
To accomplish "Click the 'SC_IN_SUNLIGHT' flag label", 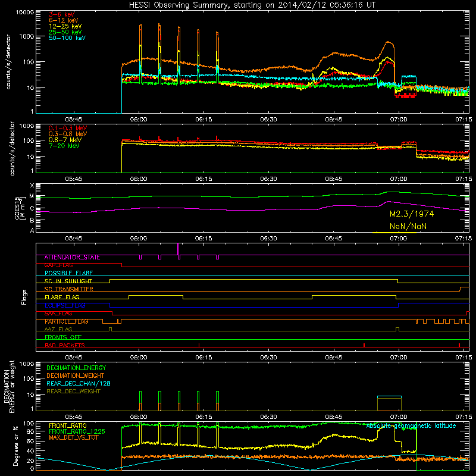I will click(68, 281).
